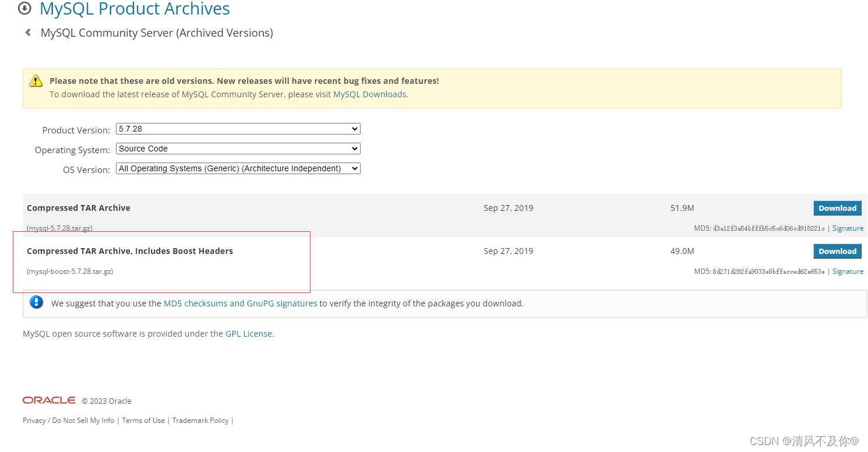Click the MD5 hash starting d3a12f3a

(x=768, y=228)
